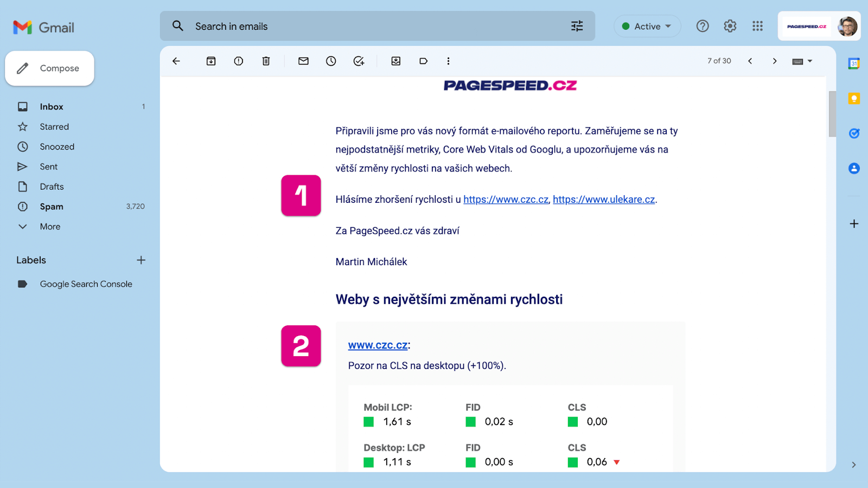Open the https://www.ulekare.cz link
The width and height of the screenshot is (868, 488).
604,200
